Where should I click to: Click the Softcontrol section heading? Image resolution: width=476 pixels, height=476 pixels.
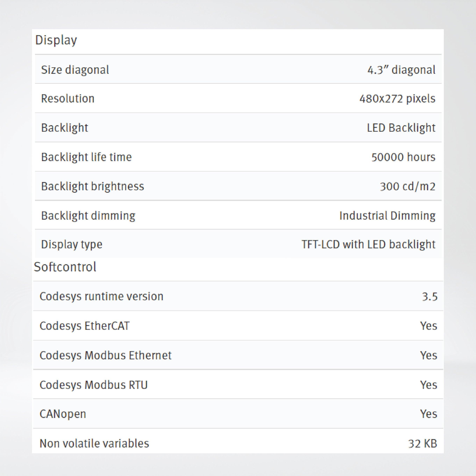point(65,267)
